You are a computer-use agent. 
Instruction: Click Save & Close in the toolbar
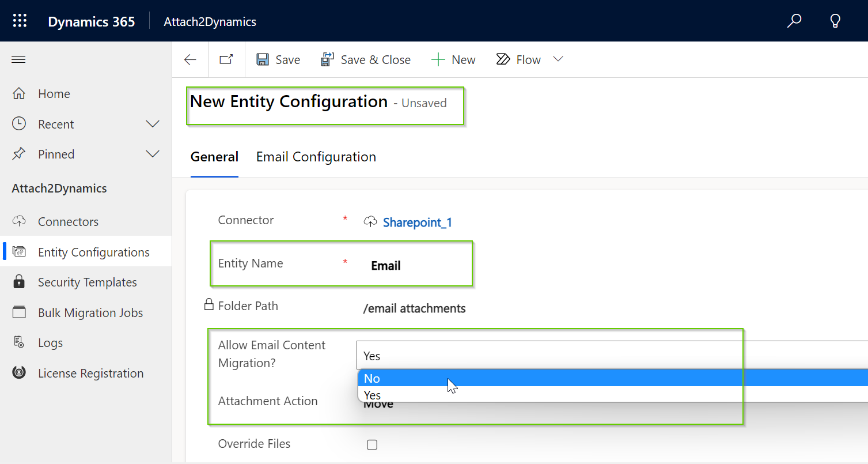366,59
